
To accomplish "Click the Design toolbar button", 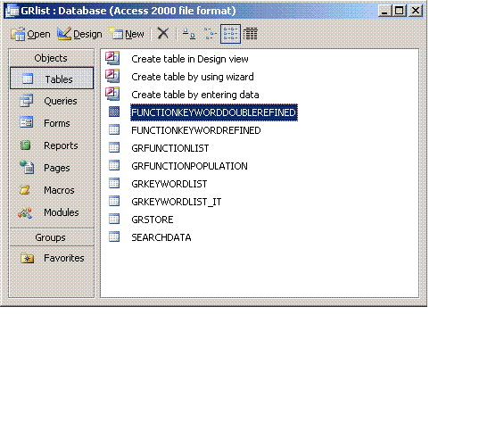I will (79, 34).
